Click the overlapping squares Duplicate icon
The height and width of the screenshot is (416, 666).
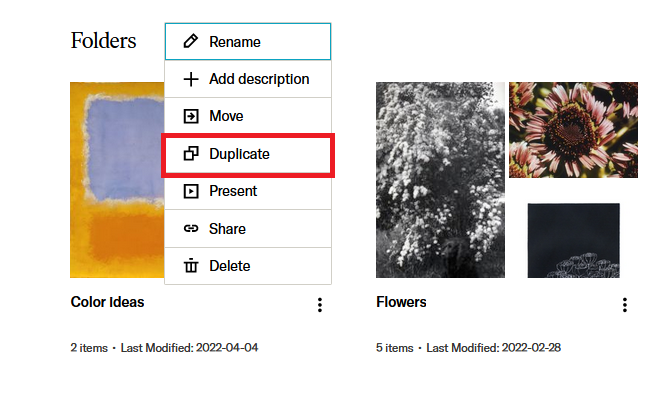(191, 154)
